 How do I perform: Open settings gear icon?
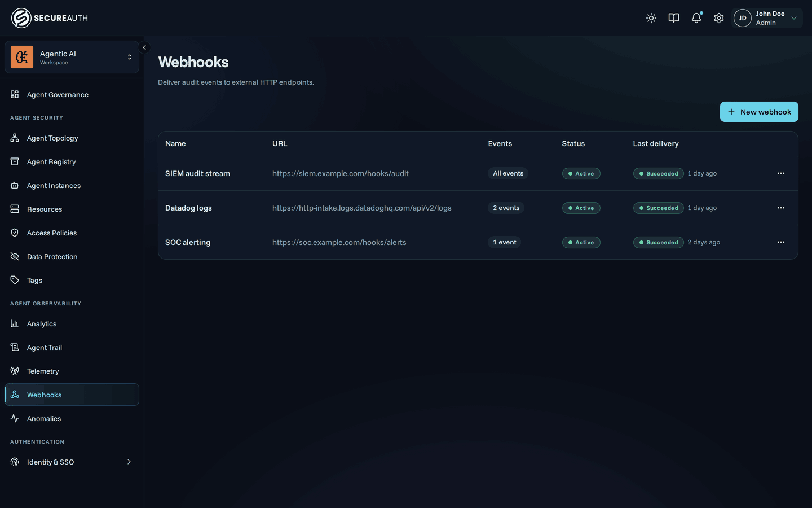(x=719, y=18)
